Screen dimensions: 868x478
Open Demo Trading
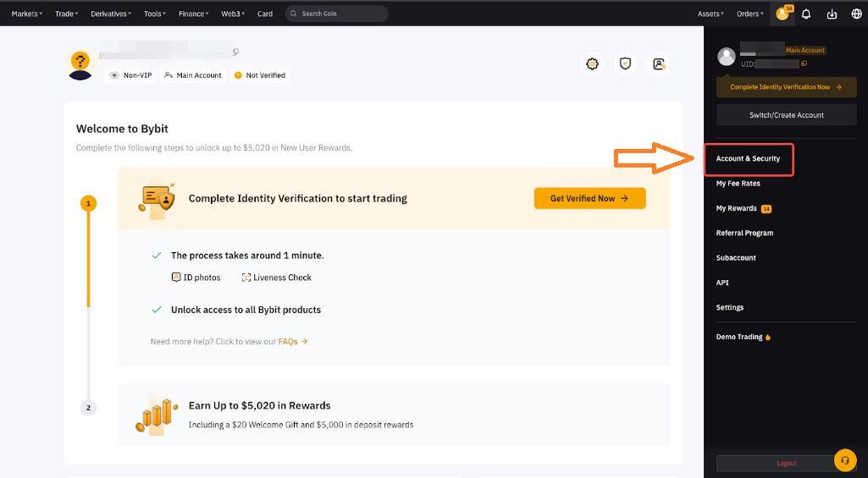pos(743,337)
